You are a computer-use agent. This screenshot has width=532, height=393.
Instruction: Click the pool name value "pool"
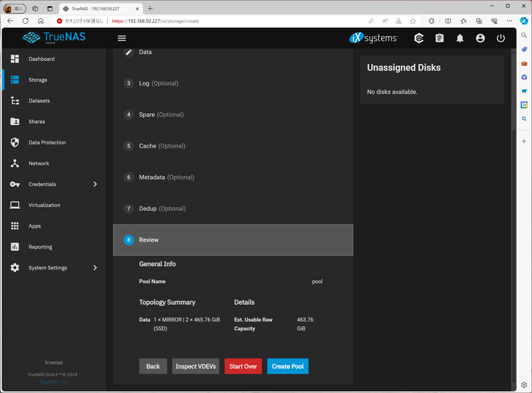point(317,282)
